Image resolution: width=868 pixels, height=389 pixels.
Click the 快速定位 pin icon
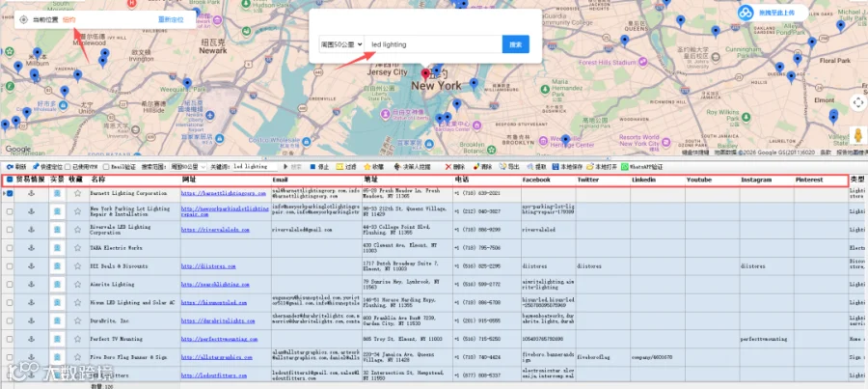pyautogui.click(x=36, y=166)
